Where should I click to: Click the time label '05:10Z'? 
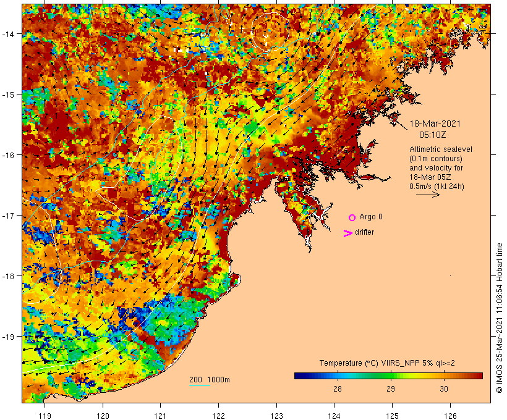pyautogui.click(x=433, y=135)
